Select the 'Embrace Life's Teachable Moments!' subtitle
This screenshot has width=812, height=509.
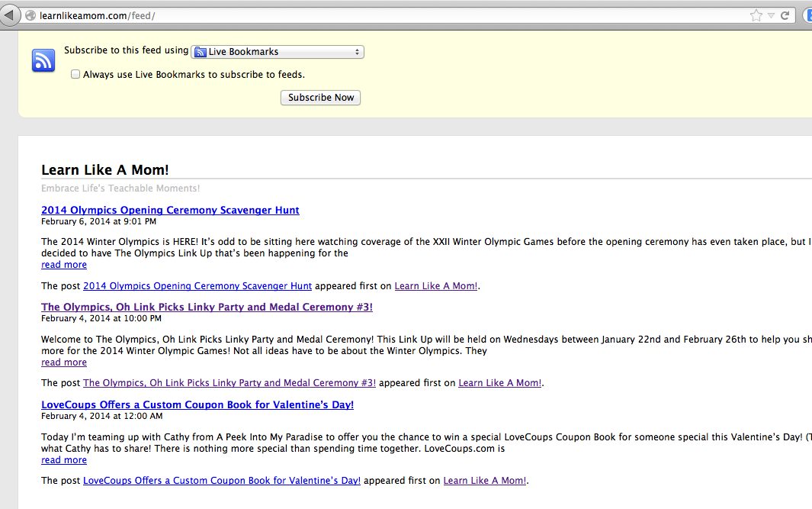click(x=120, y=188)
